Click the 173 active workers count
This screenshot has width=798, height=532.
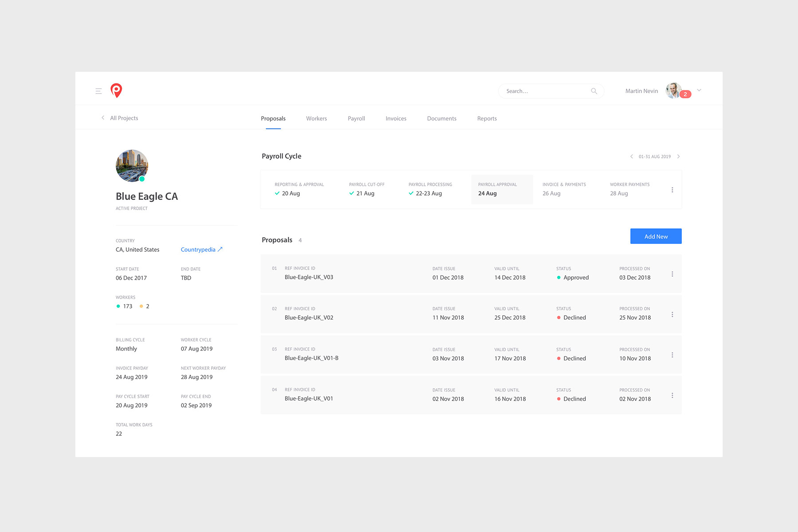coord(128,306)
